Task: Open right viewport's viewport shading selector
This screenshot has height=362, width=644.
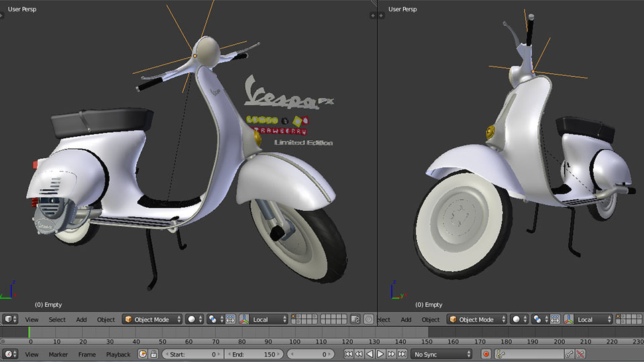Action: 519,319
